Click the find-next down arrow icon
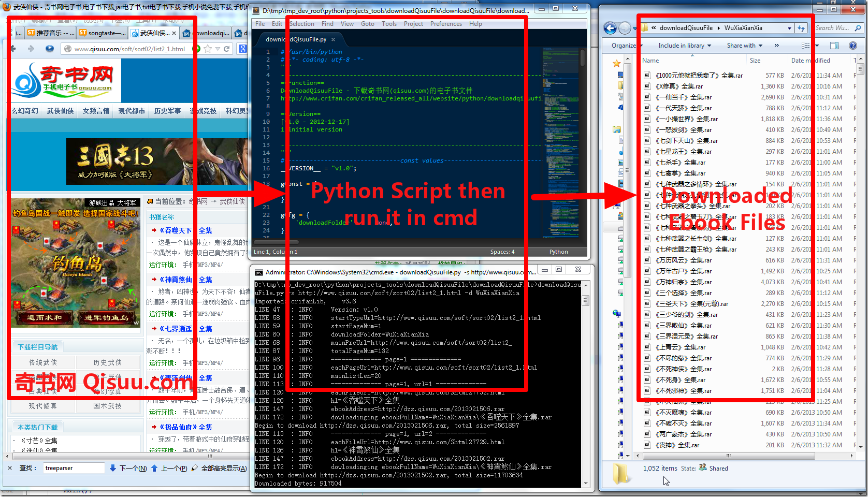 pos(113,468)
